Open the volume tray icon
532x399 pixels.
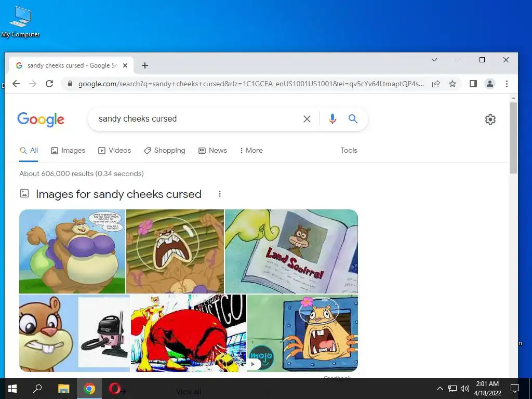(464, 389)
